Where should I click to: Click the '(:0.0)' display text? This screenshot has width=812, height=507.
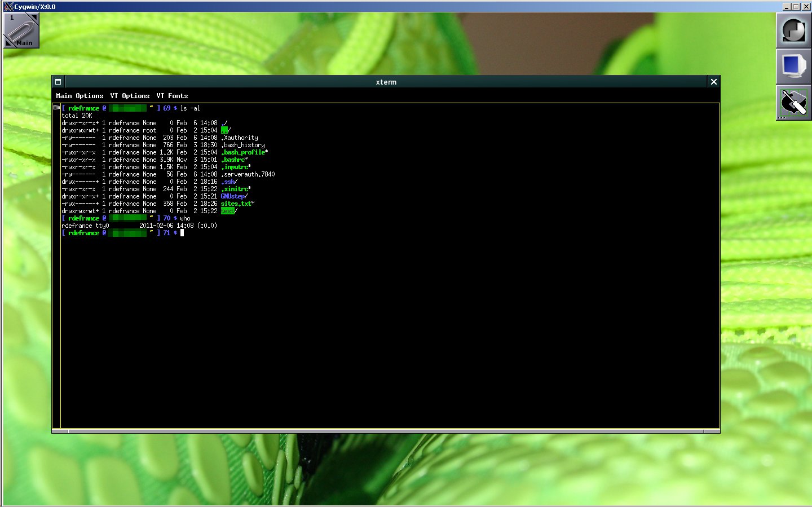point(207,226)
